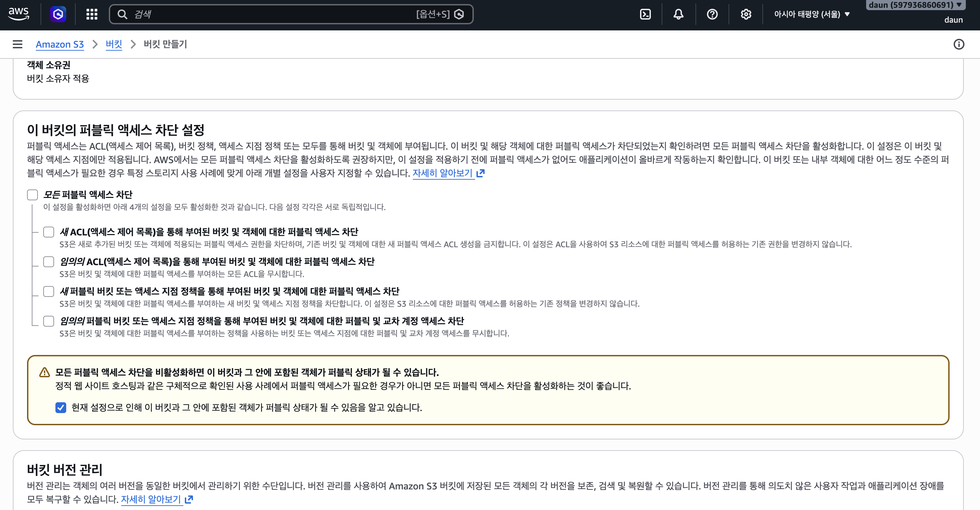Open the services grid menu icon
This screenshot has height=510, width=980.
coord(92,14)
